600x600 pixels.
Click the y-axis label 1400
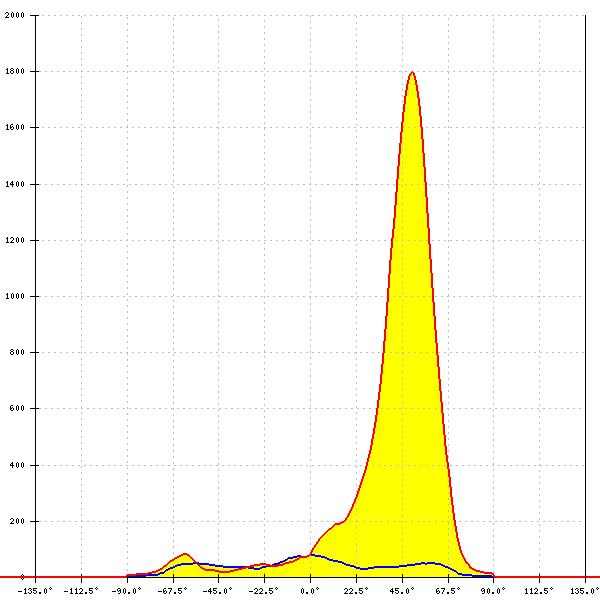(15, 184)
